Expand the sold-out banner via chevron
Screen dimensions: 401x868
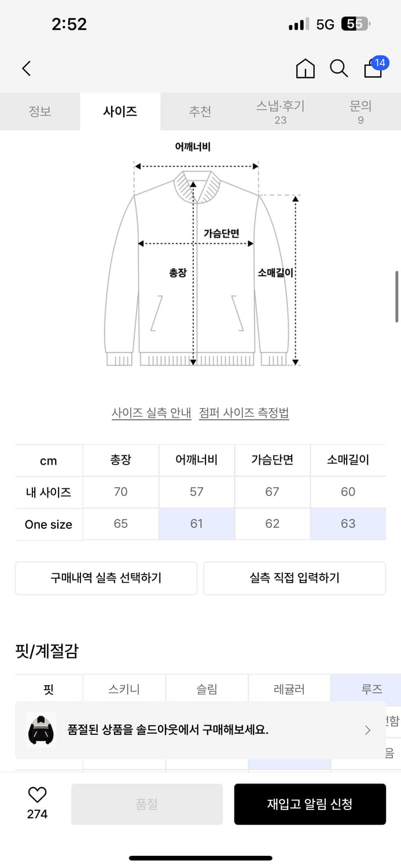(x=367, y=730)
